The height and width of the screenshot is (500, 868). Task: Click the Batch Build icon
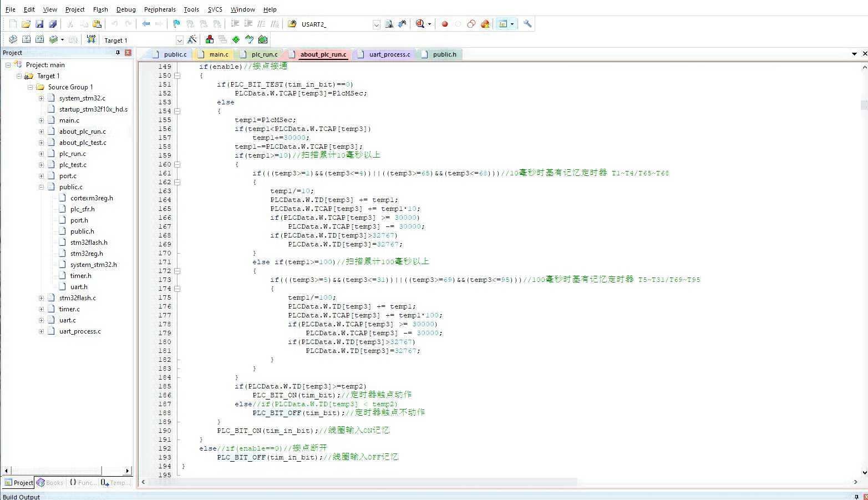coord(53,39)
